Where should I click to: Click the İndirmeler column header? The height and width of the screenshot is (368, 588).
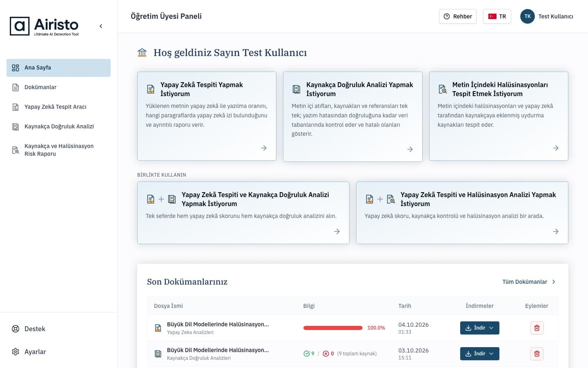click(480, 306)
